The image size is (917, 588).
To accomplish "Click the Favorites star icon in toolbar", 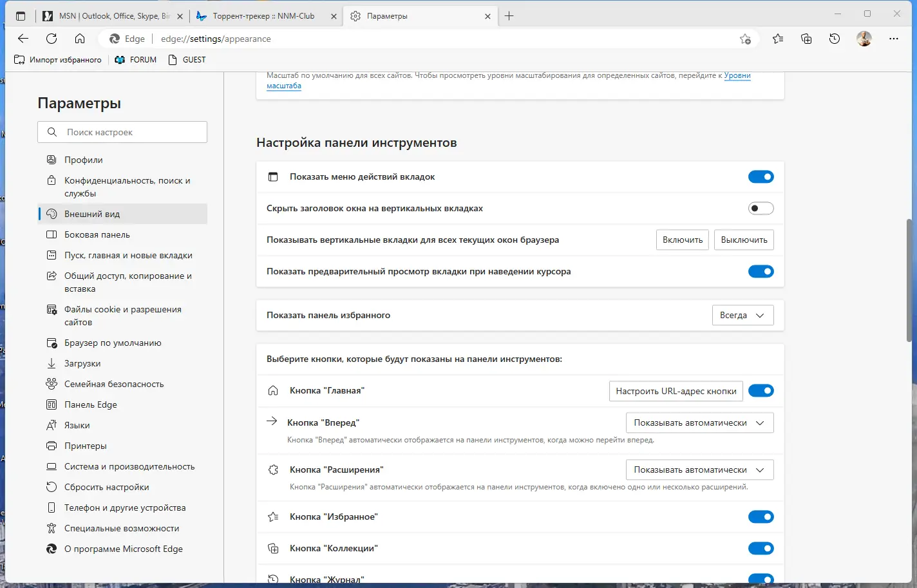I will tap(778, 39).
